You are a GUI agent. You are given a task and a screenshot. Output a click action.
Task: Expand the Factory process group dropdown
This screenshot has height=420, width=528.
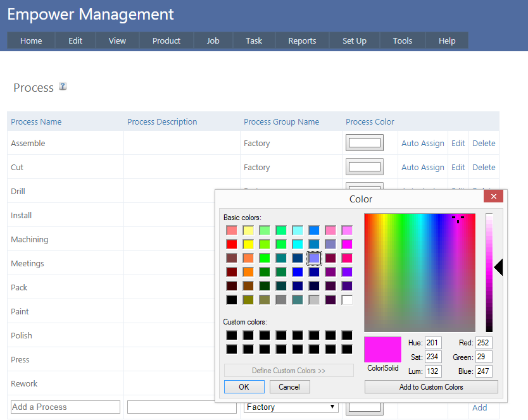click(x=291, y=407)
